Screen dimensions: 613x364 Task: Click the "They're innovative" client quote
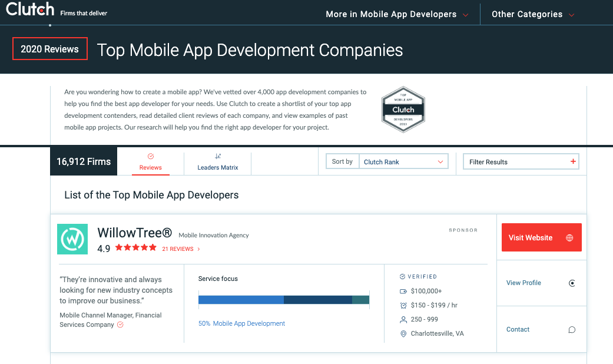(116, 290)
